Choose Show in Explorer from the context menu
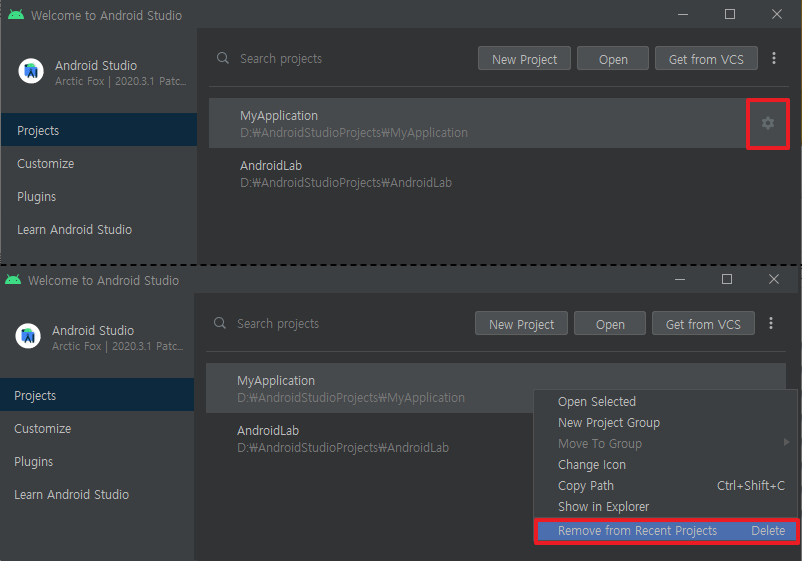Image resolution: width=802 pixels, height=561 pixels. 665,506
